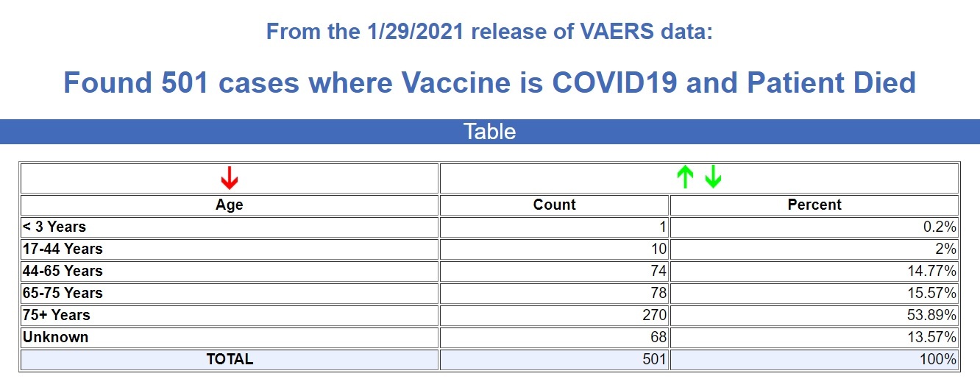980x379 pixels.
Task: Select the Age column header
Action: 230,205
